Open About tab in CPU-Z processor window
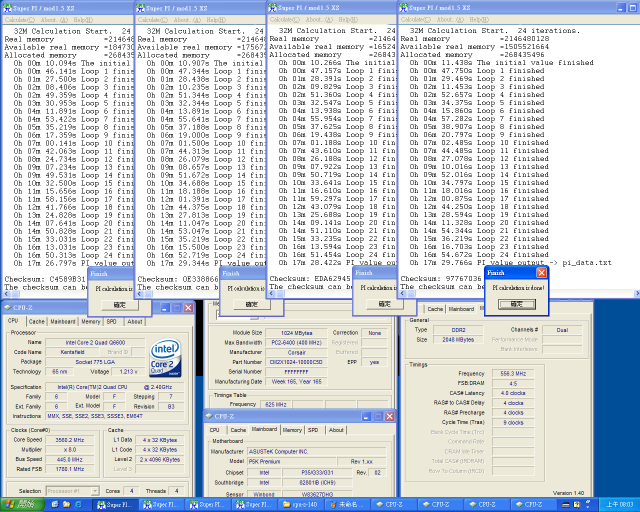Image resolution: width=640 pixels, height=512 pixels. point(135,321)
